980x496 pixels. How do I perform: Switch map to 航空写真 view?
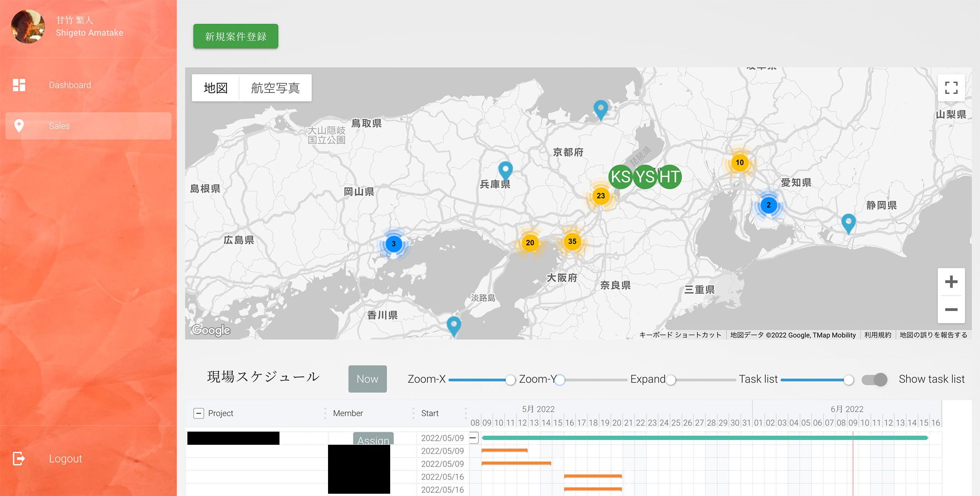275,88
